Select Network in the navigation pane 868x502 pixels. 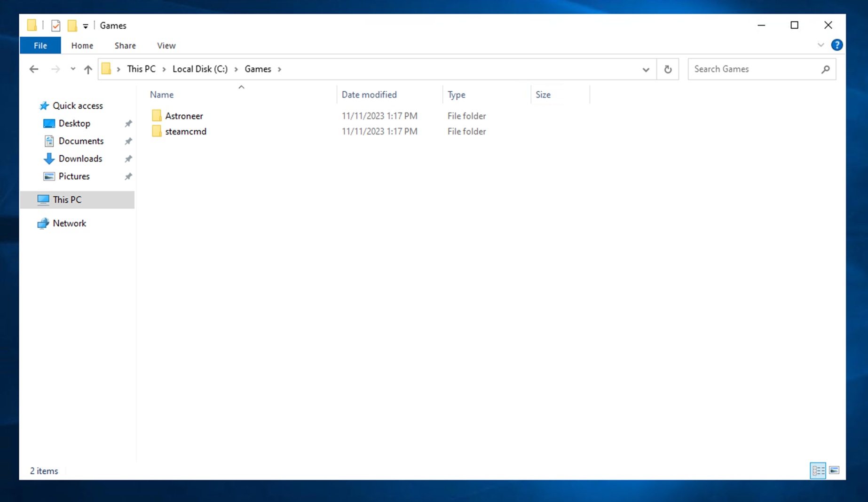click(69, 223)
